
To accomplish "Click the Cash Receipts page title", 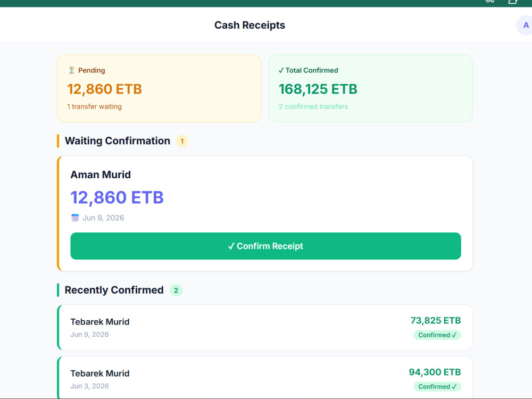I will 250,25.
